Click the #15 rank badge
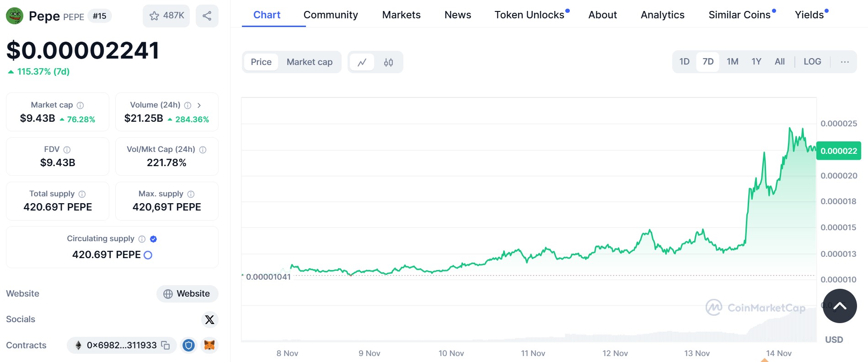Screen dimensions: 868x362 point(100,16)
